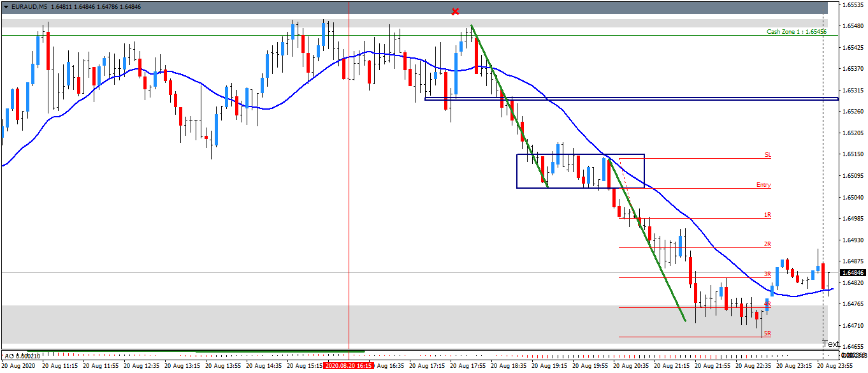Select the '3R' target label
The height and width of the screenshot is (373, 868).
[x=768, y=274]
